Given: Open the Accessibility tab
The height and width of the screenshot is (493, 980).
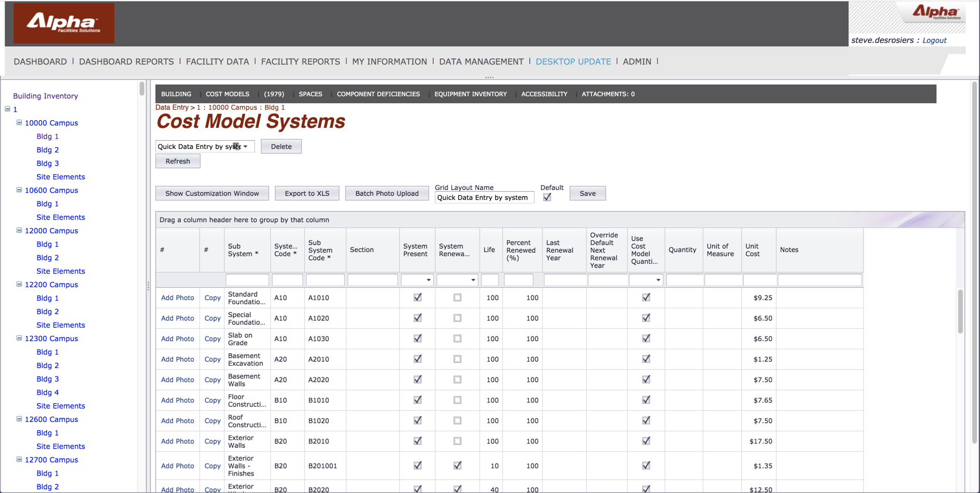Looking at the screenshot, I should pos(545,94).
